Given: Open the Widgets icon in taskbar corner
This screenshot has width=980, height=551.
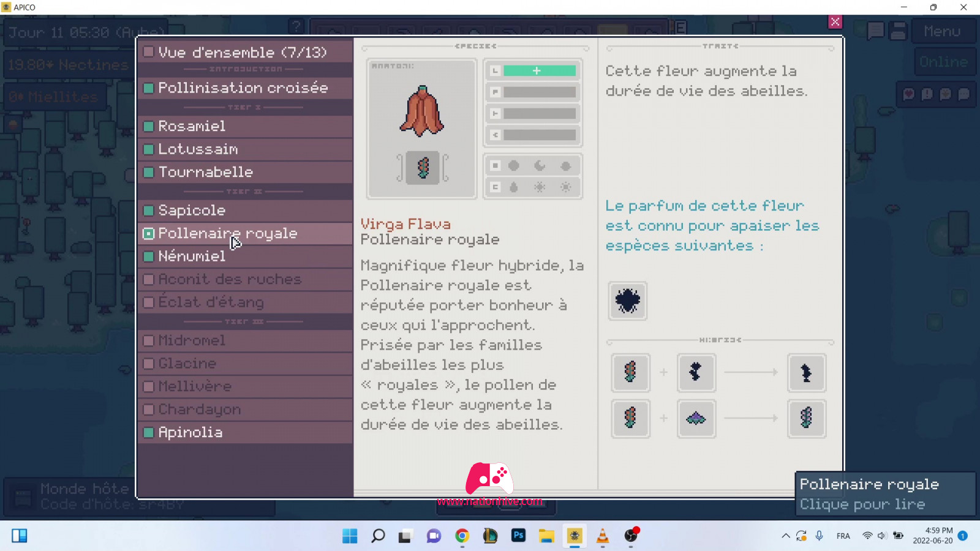Looking at the screenshot, I should point(20,536).
